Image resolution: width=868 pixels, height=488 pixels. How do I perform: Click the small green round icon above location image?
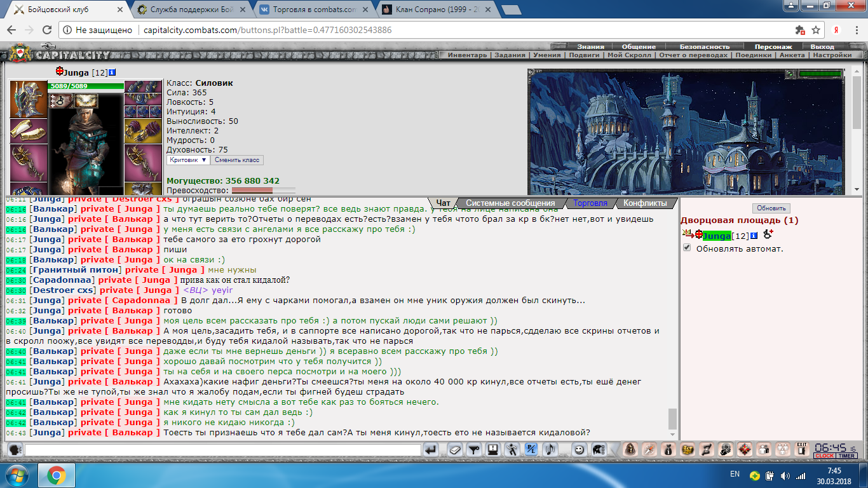(x=789, y=74)
